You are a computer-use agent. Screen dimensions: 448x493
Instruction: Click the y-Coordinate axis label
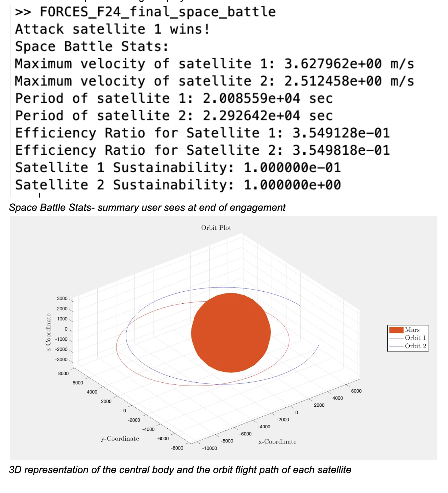120,439
